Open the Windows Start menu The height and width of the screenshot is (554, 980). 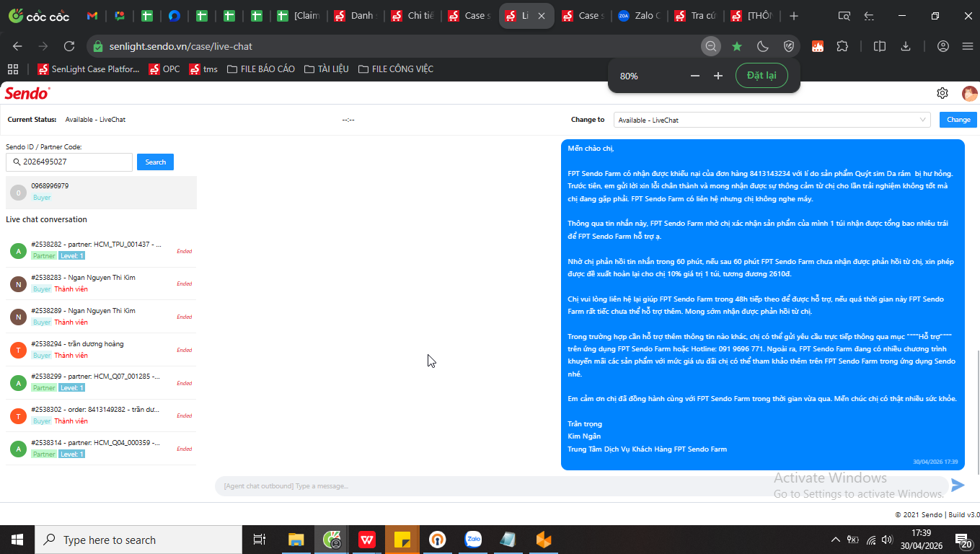click(17, 540)
